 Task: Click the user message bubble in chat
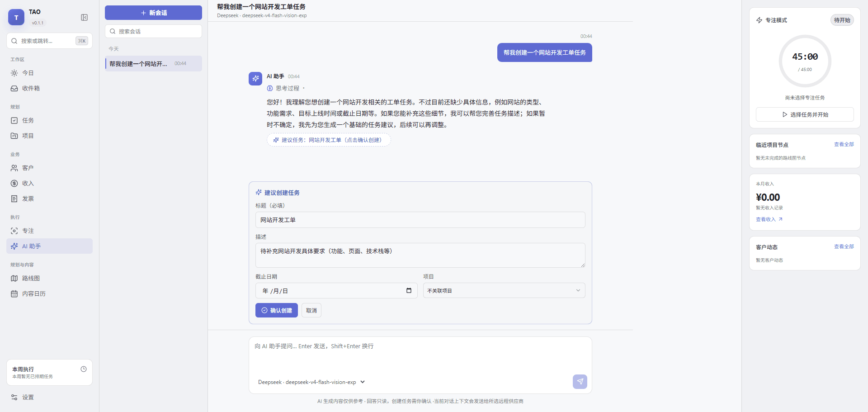coord(545,52)
